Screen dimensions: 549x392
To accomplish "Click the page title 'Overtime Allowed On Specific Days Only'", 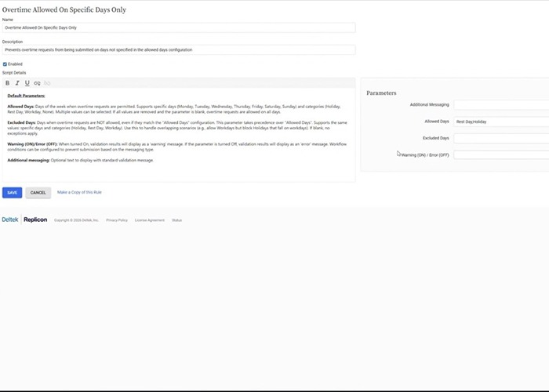I will (64, 9).
